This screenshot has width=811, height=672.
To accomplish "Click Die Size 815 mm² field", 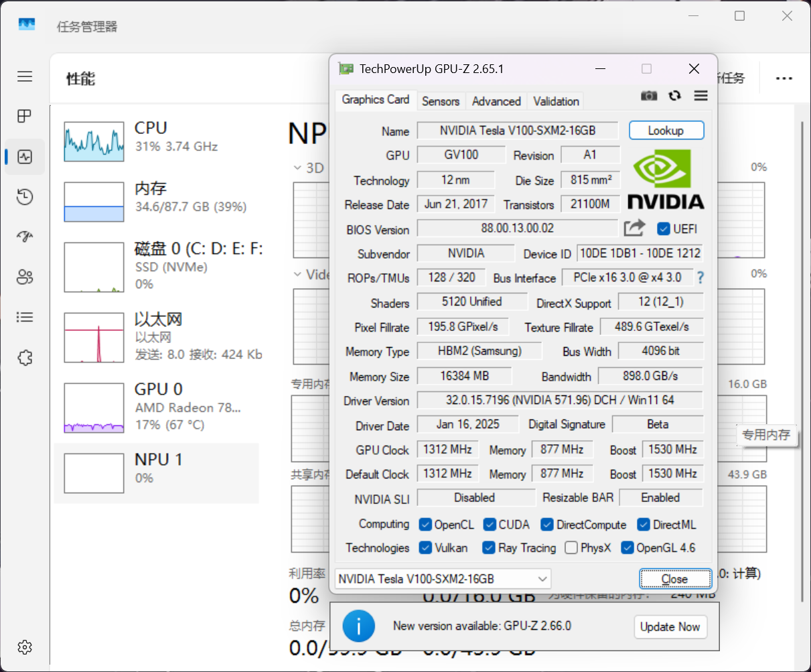I will (x=591, y=180).
